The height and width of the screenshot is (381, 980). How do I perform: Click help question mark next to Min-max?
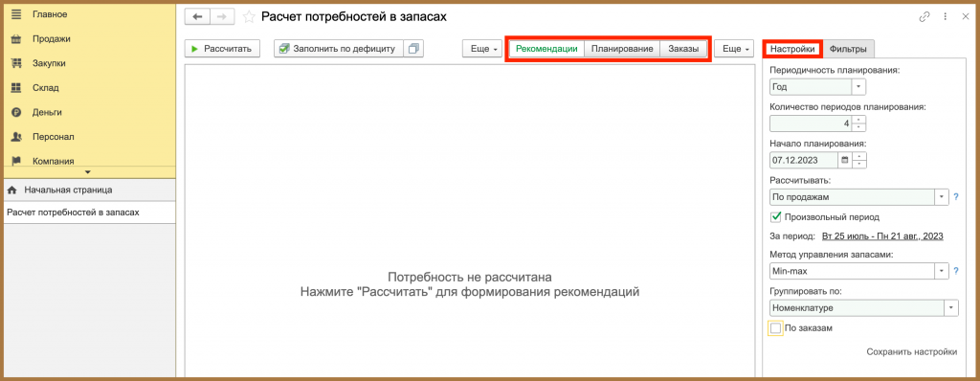pyautogui.click(x=956, y=271)
